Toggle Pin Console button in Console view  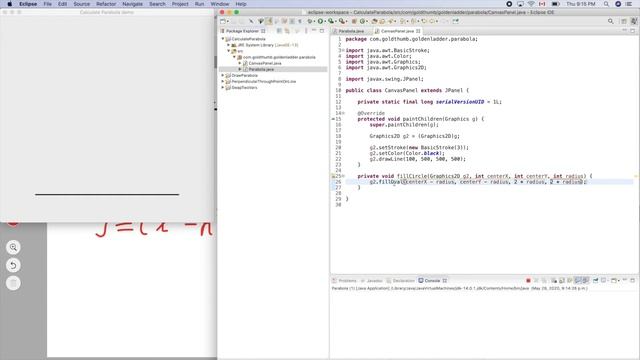(596, 281)
